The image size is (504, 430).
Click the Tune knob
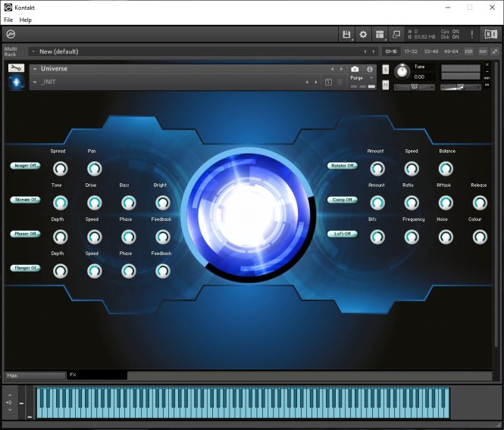401,72
